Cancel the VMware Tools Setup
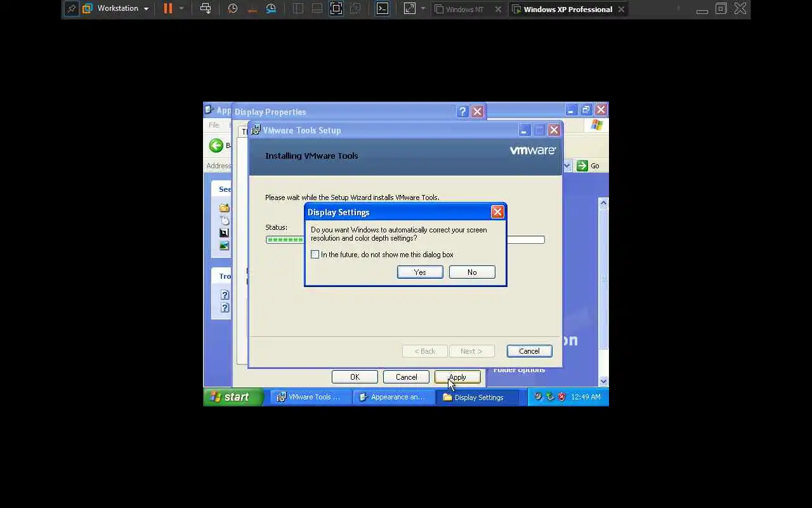 click(x=529, y=351)
